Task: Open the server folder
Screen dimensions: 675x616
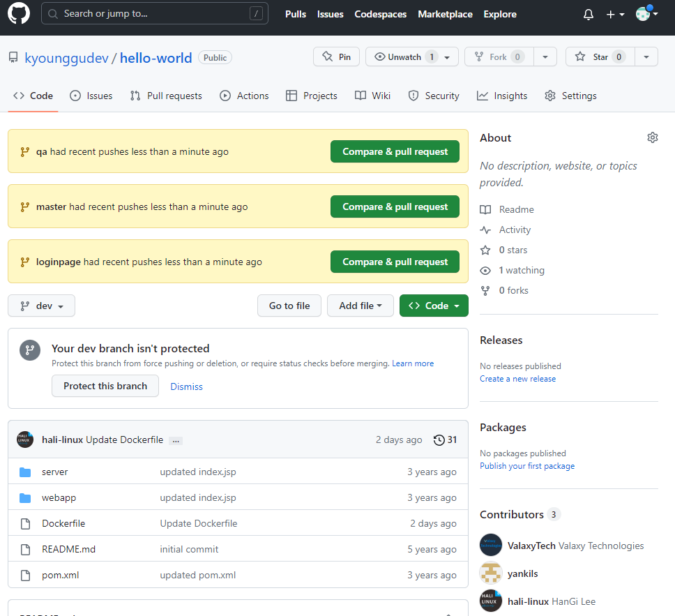Action: click(54, 472)
